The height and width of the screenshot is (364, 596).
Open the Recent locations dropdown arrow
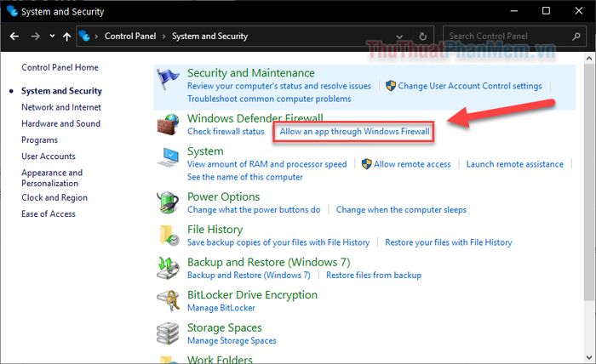click(x=52, y=36)
